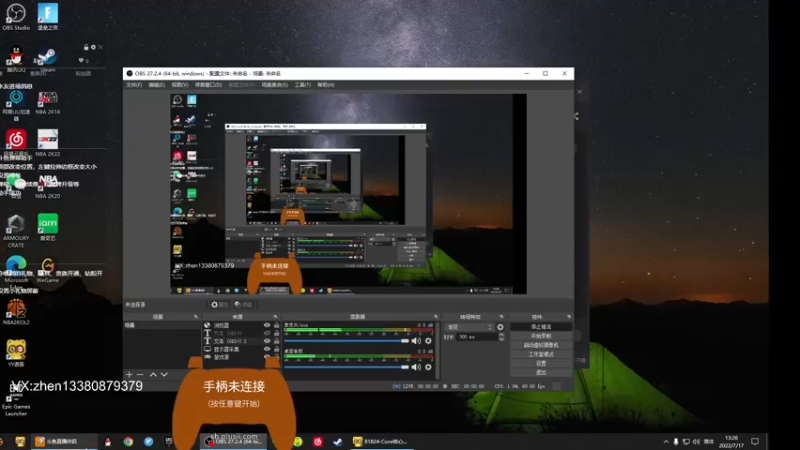Click the OBS preview canvas thumbnail

pos(348,194)
